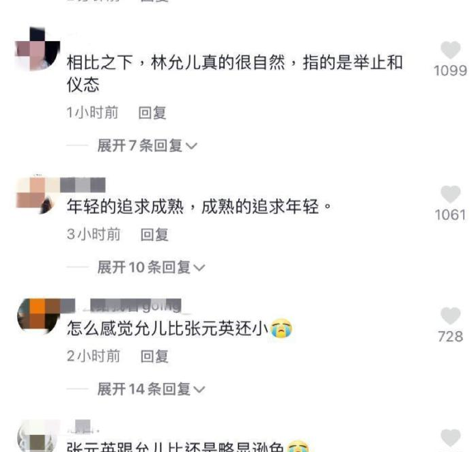Reply to the comment posted 2小时前
This screenshot has height=452, width=476.
point(154,356)
